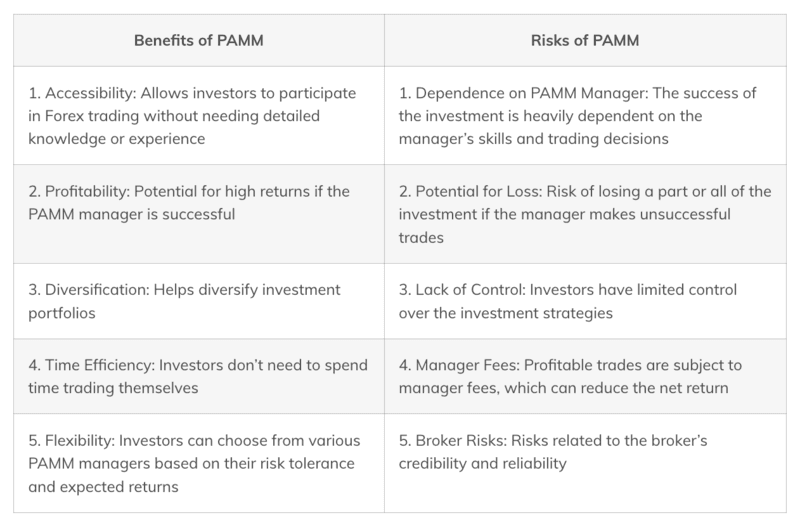Click the text 'time trading themselves'
This screenshot has width=800, height=525.
click(x=113, y=388)
